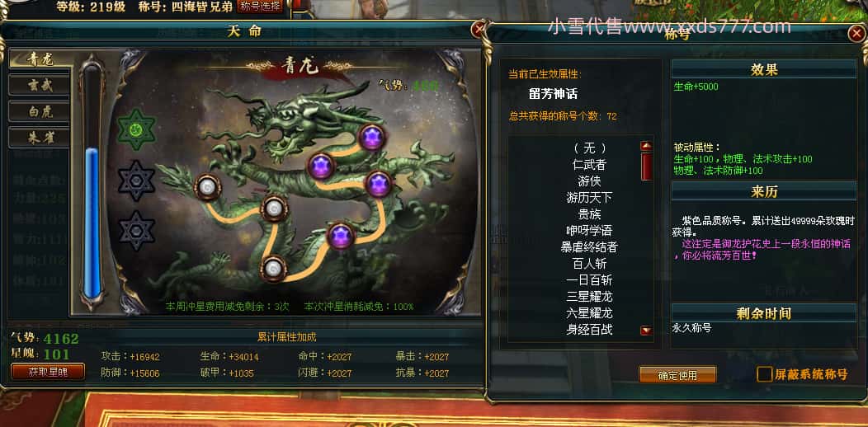This screenshot has width=868, height=427.
Task: Click the 获取星魄 button
Action: (x=48, y=372)
